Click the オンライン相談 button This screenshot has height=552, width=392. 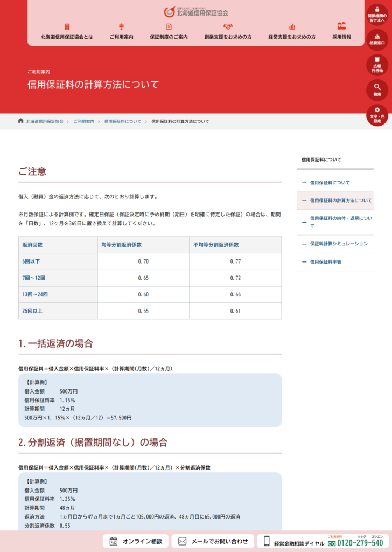(x=135, y=541)
